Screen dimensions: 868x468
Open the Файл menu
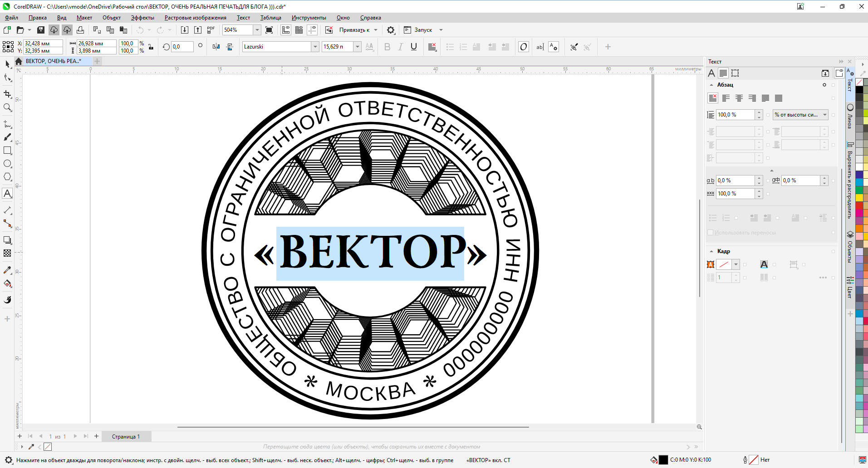[x=11, y=18]
